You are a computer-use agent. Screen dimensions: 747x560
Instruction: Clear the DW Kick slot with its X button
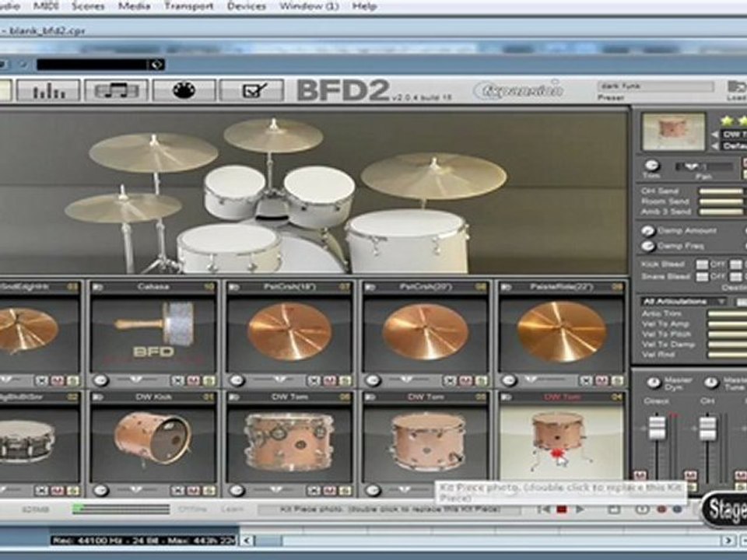tap(177, 491)
